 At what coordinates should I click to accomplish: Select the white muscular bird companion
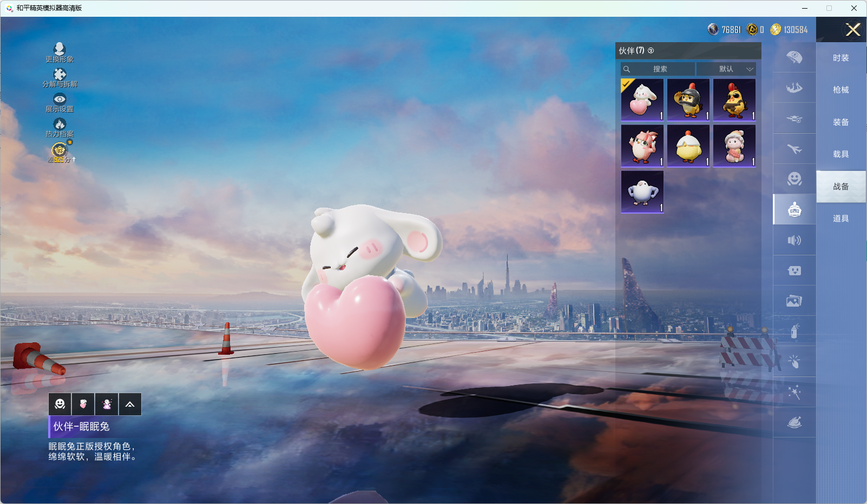(x=642, y=192)
